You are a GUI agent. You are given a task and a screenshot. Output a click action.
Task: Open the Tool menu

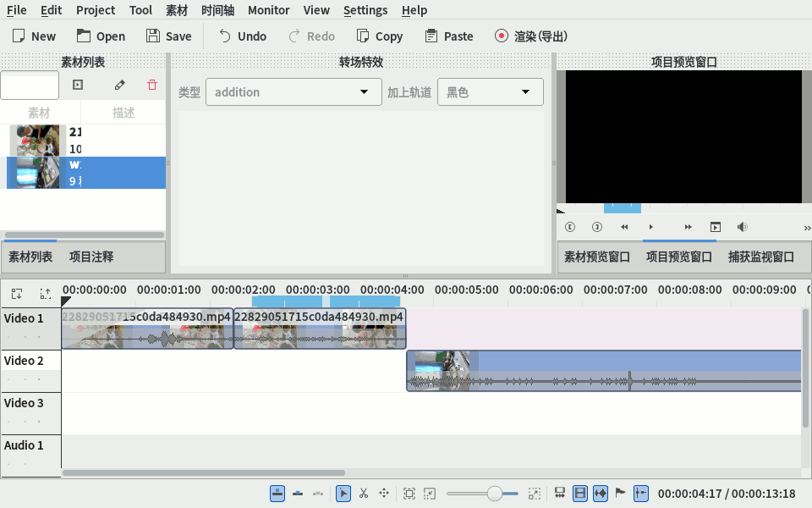pyautogui.click(x=140, y=10)
